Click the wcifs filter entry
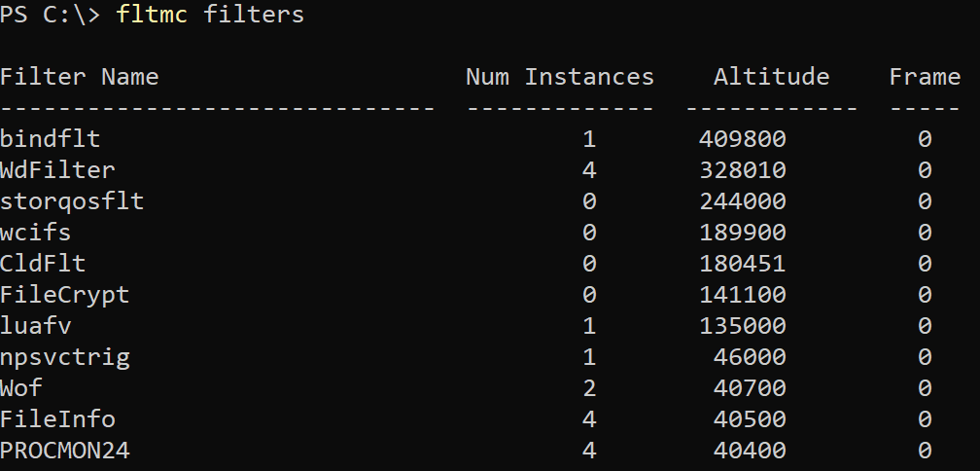Viewport: 980px width, 471px height. (x=36, y=233)
